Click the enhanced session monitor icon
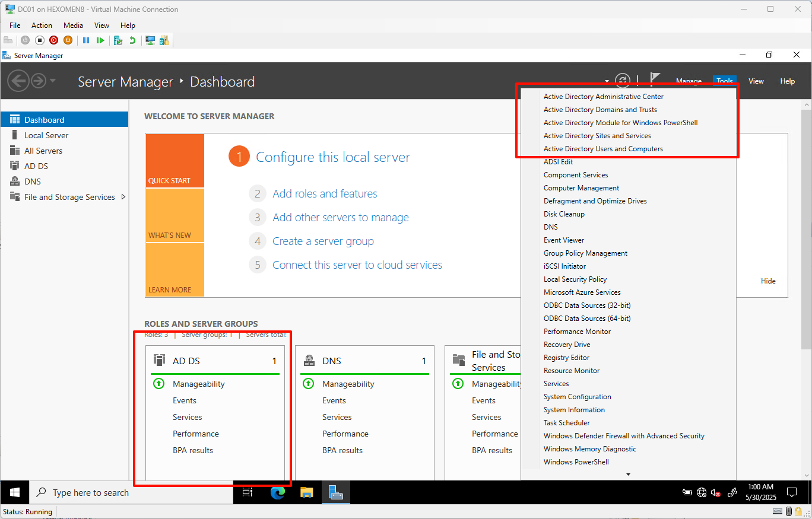This screenshot has width=812, height=519. 150,40
